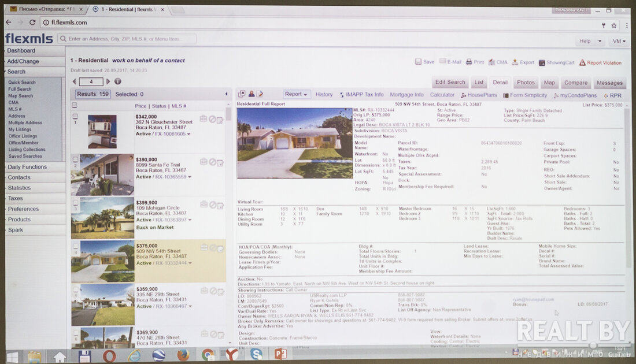Tick the checkbox for the 8099 Santa Fe Trail listing
The height and width of the screenshot is (364, 636).
coord(75,159)
